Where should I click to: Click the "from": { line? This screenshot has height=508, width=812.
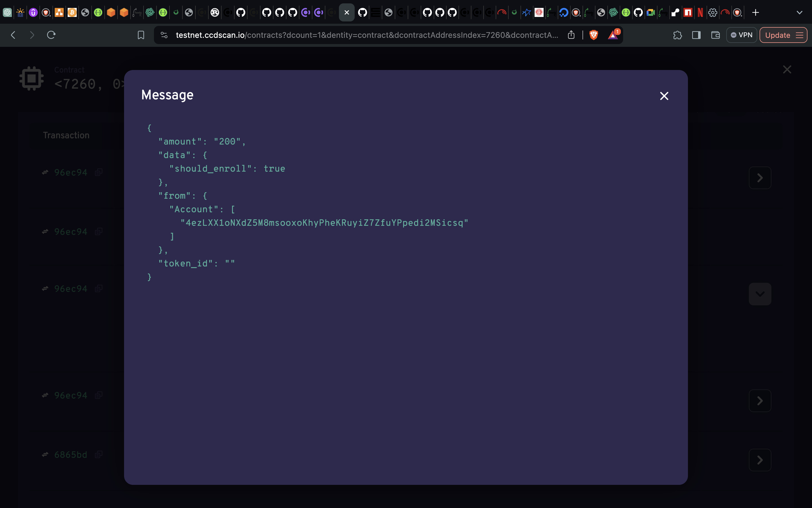183,196
